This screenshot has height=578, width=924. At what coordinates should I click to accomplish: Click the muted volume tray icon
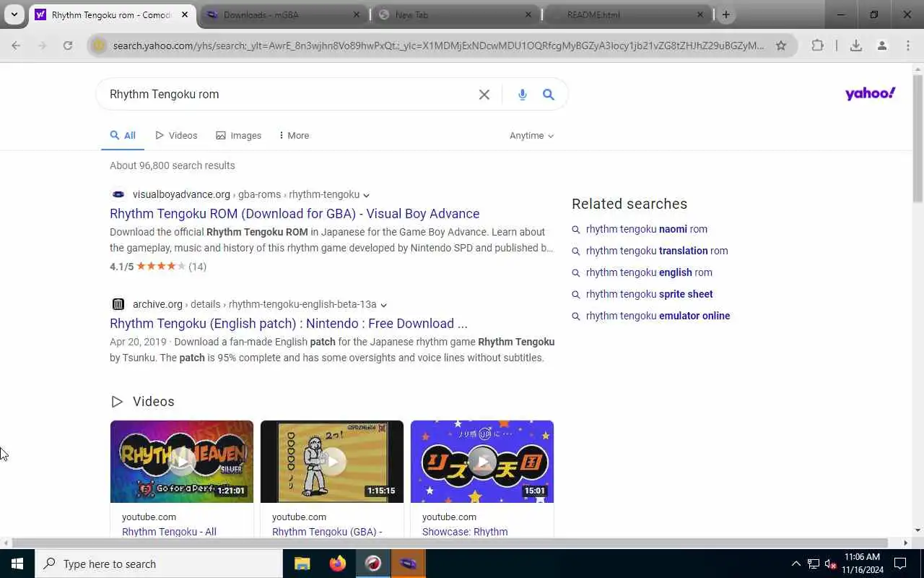click(831, 564)
